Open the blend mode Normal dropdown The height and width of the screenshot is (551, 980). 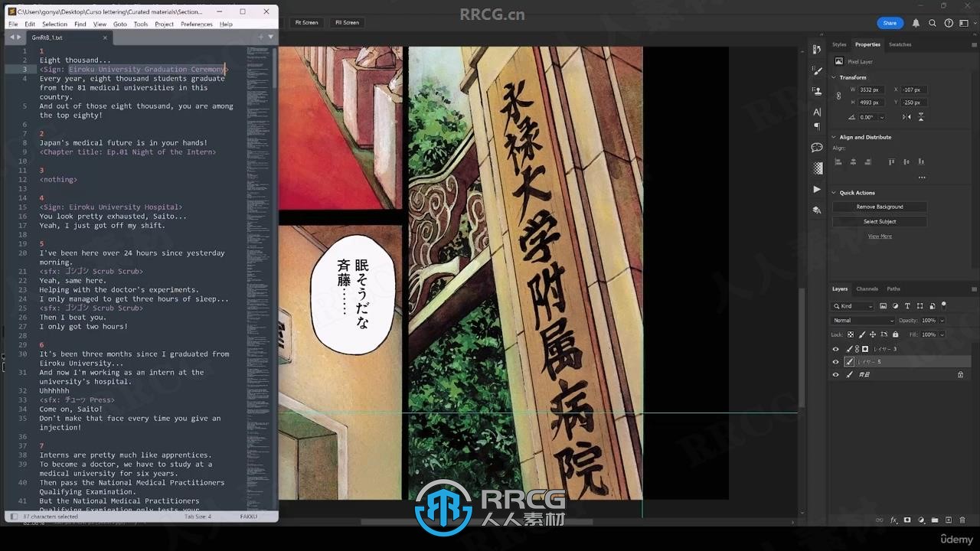click(x=863, y=321)
